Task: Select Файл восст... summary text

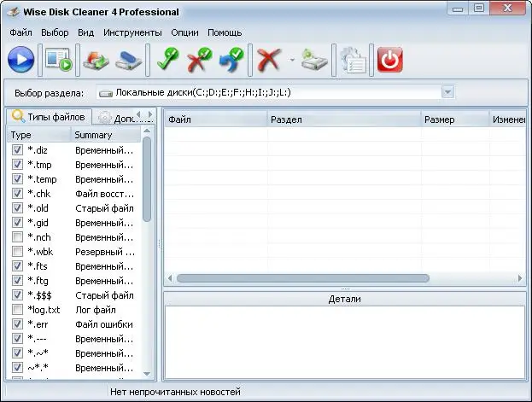Action: (x=104, y=194)
